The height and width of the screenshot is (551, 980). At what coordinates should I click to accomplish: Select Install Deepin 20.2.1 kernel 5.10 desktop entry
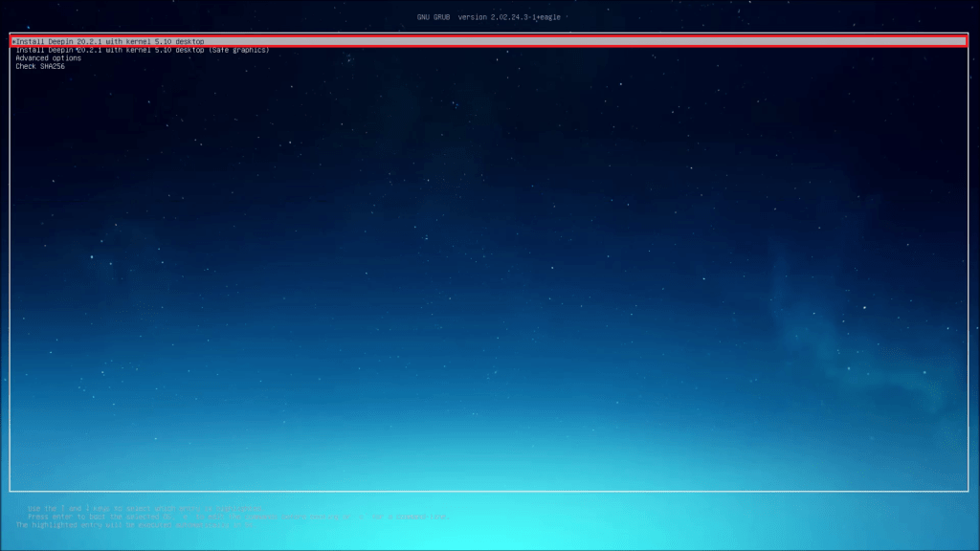coord(489,41)
